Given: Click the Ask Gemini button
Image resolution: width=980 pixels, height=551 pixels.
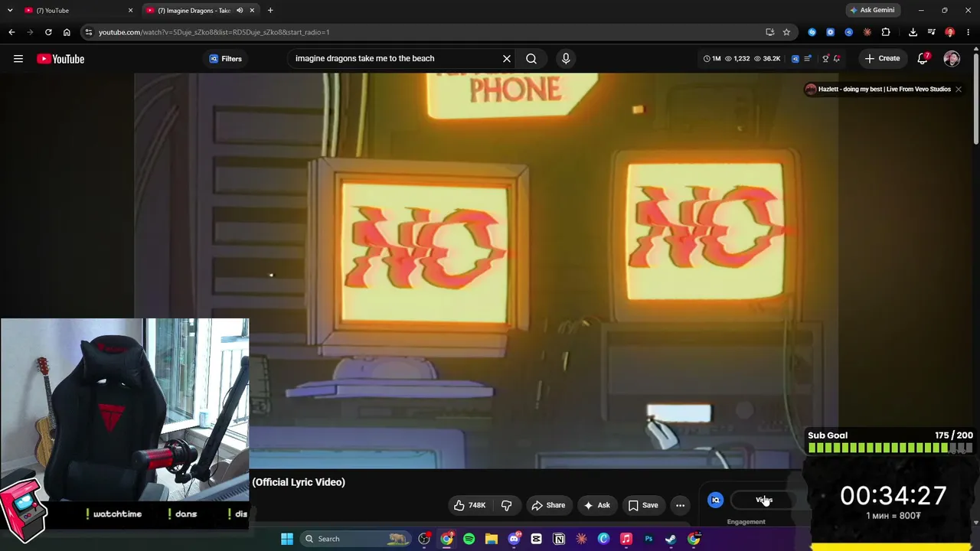Looking at the screenshot, I should (872, 11).
